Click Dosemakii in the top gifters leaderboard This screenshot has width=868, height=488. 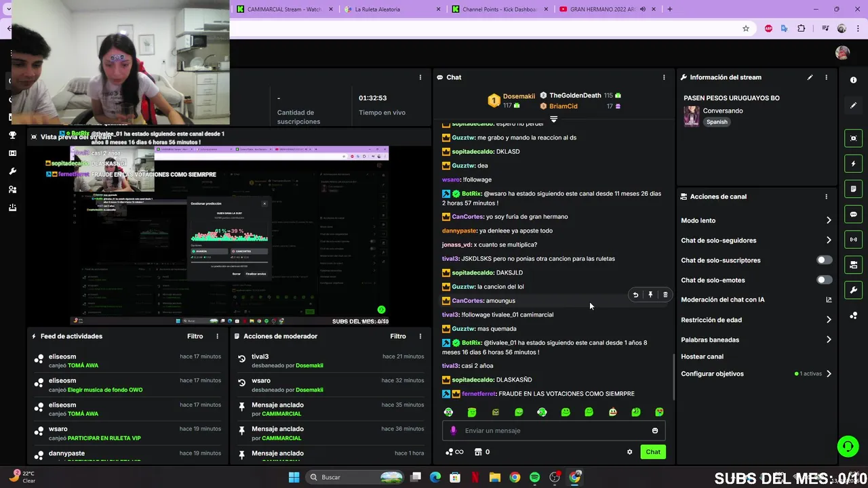519,96
